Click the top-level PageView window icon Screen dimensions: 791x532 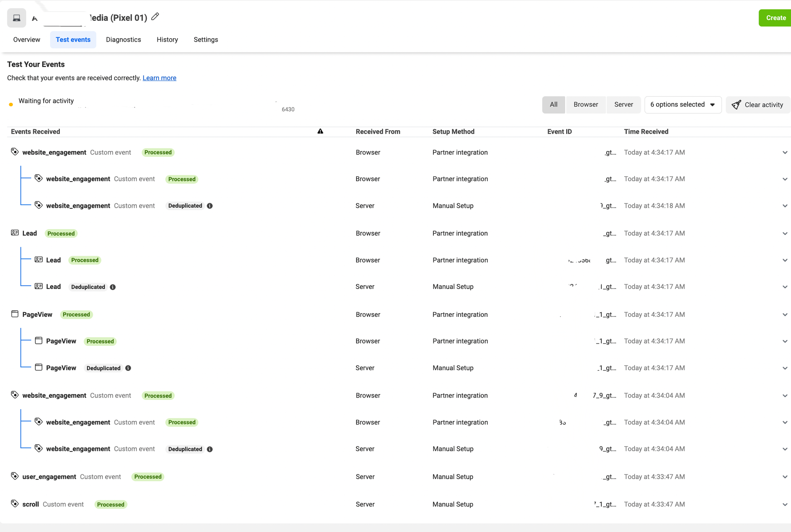pyautogui.click(x=15, y=314)
